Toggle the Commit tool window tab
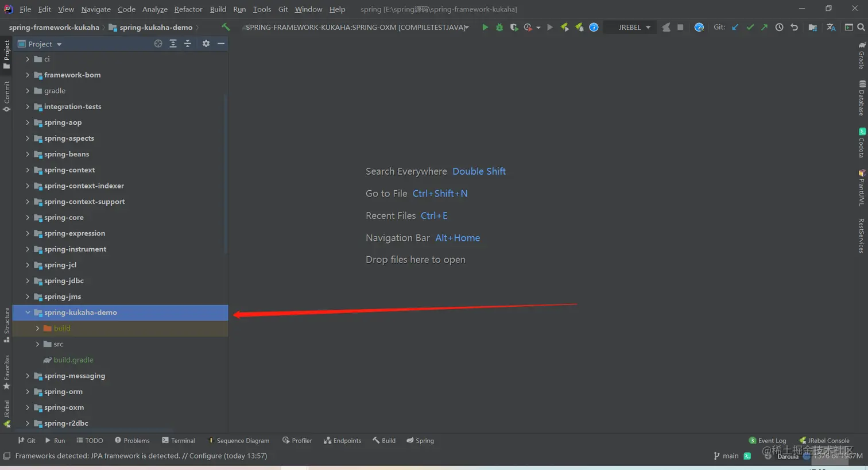 [7, 96]
